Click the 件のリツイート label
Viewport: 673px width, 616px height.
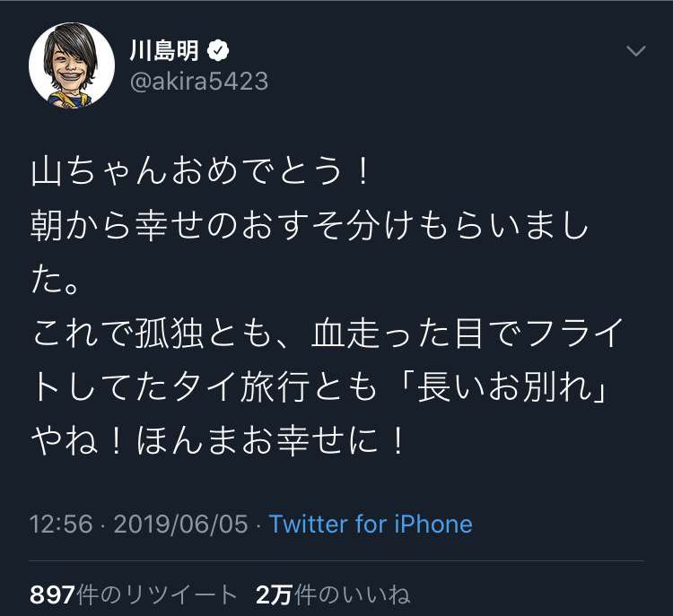[157, 595]
